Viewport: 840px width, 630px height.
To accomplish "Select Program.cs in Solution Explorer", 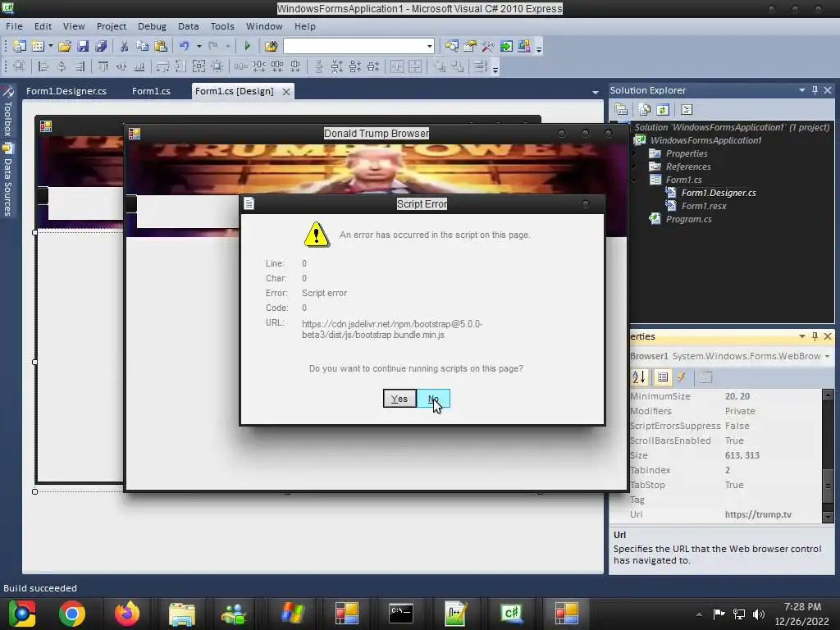I will 688,219.
